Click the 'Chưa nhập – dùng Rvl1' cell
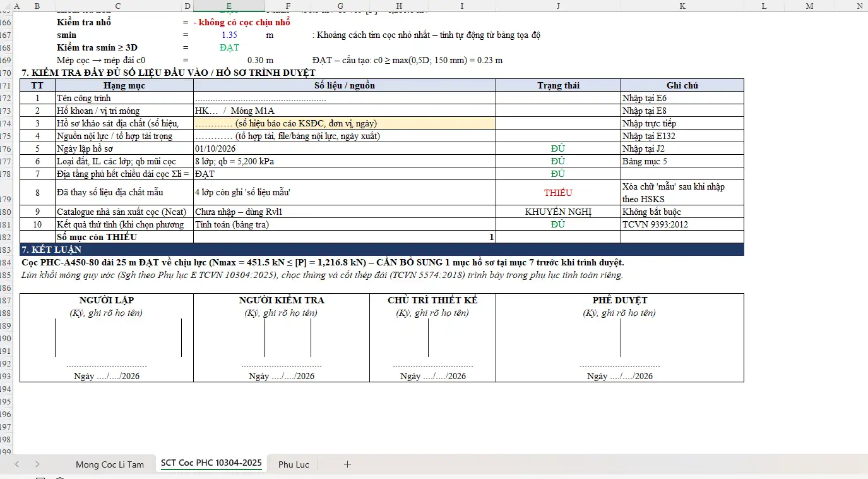The image size is (868, 479). pyautogui.click(x=345, y=212)
